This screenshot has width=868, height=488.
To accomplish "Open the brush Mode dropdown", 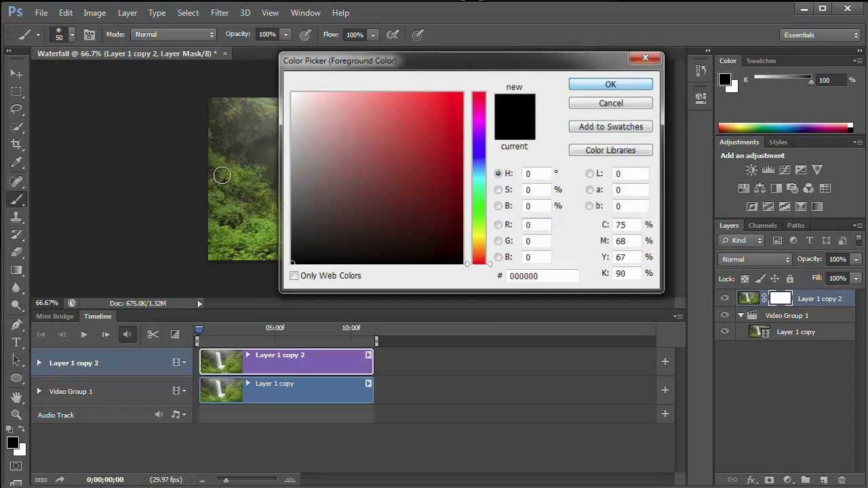I will coord(174,35).
